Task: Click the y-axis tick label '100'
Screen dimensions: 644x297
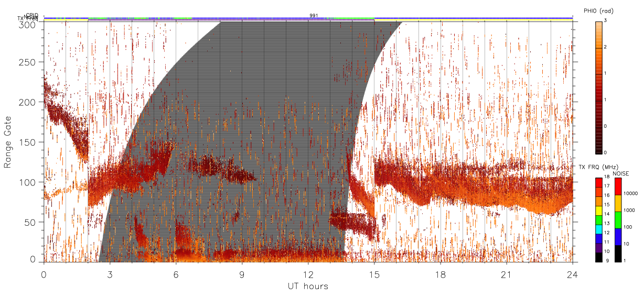Action: [29, 182]
